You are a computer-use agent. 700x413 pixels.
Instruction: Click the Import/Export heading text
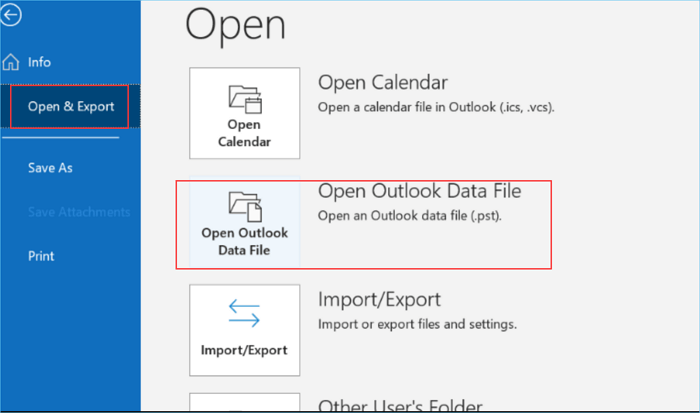click(379, 299)
